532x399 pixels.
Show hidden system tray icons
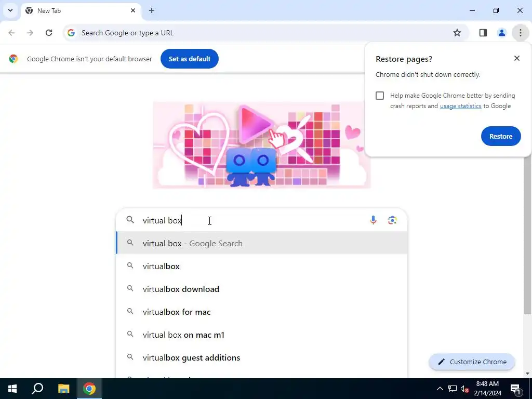click(x=440, y=389)
